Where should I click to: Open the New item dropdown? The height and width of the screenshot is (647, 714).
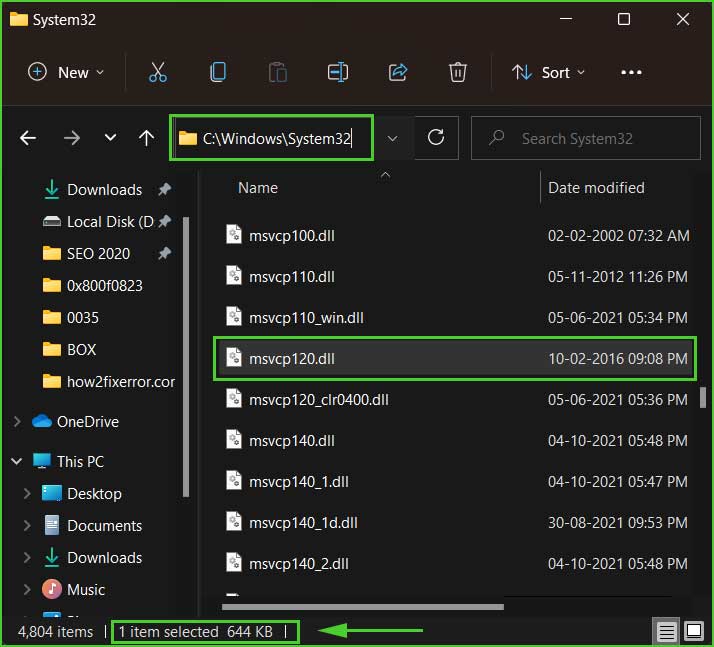(x=66, y=72)
